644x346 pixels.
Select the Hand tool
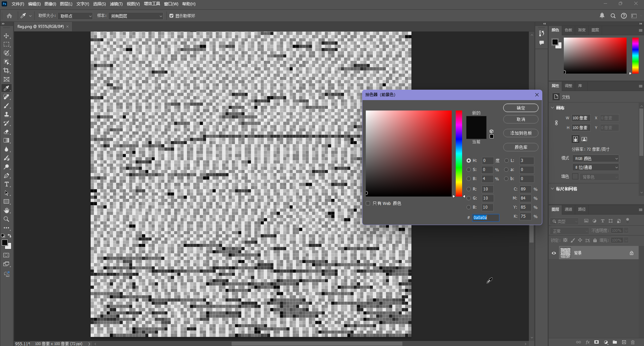(x=6, y=210)
